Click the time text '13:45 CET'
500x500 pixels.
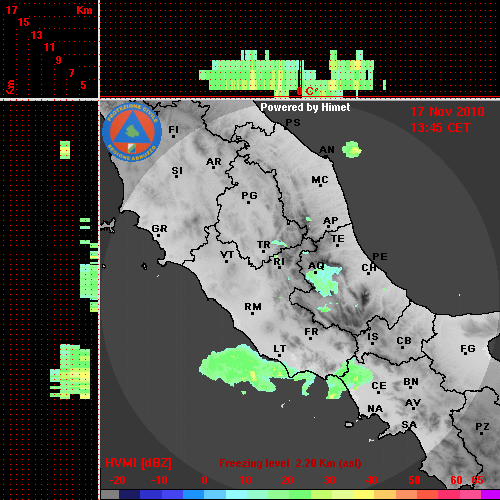tap(440, 128)
